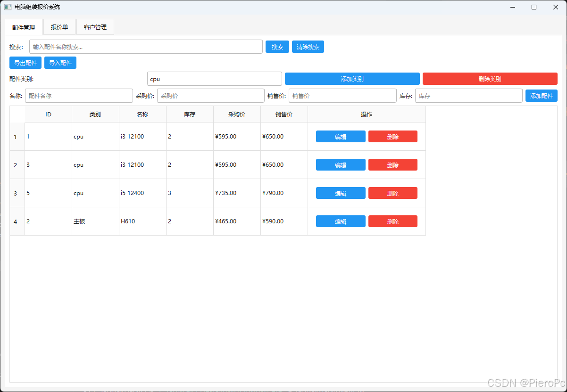567x392 pixels.
Task: Click the 搜索 button
Action: [x=277, y=47]
